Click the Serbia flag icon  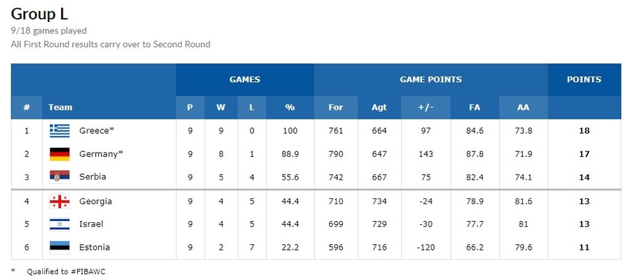click(x=60, y=176)
